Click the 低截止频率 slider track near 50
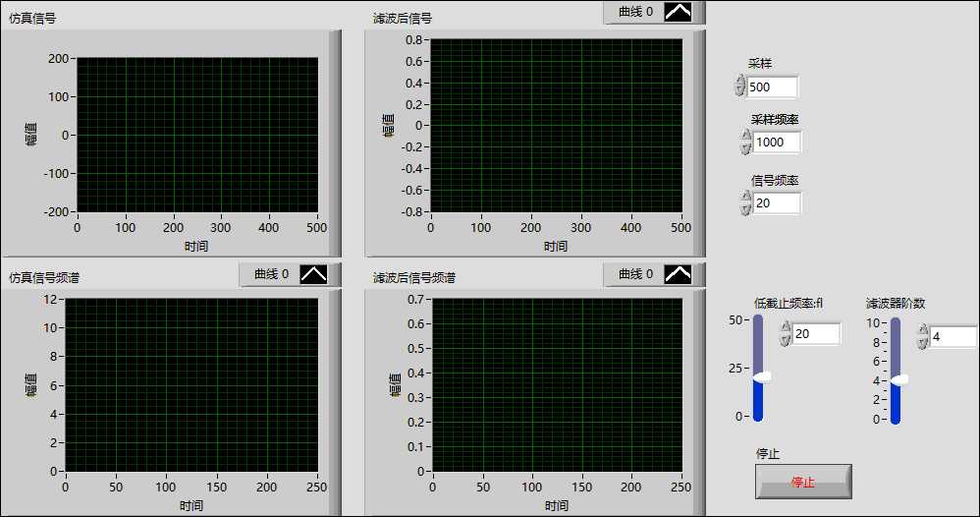Viewport: 980px width, 517px height. pos(758,321)
